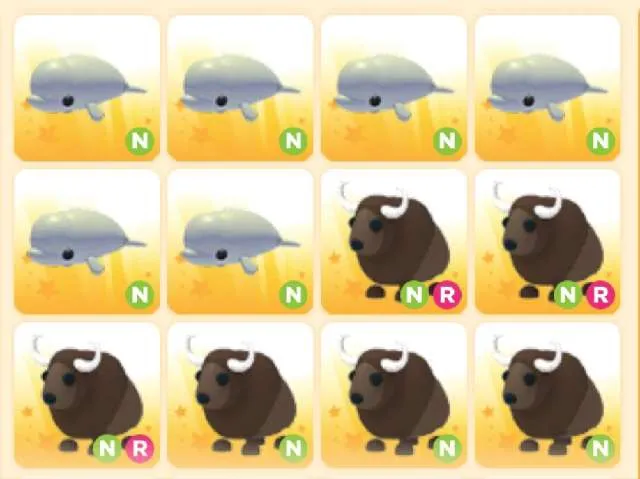Click the green N badge on the second top-row narwhal
The width and height of the screenshot is (640, 479).
coord(293,141)
